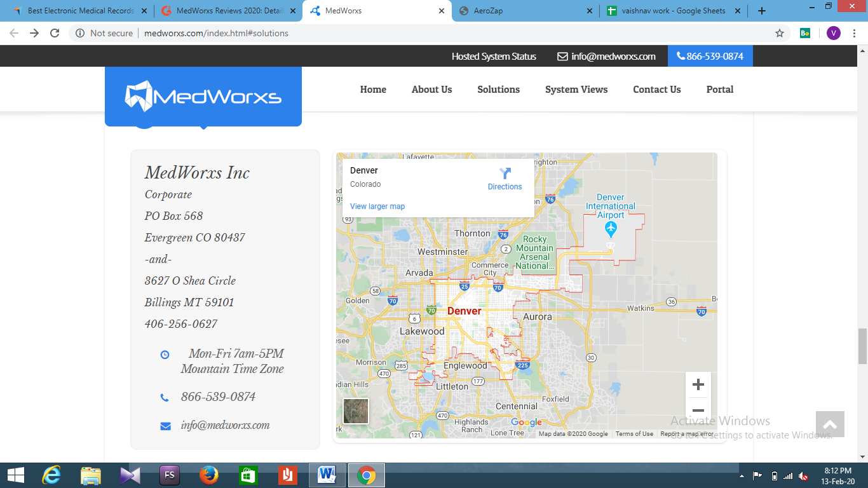Open Windows Start button
This screenshot has height=488, width=868.
(16, 475)
